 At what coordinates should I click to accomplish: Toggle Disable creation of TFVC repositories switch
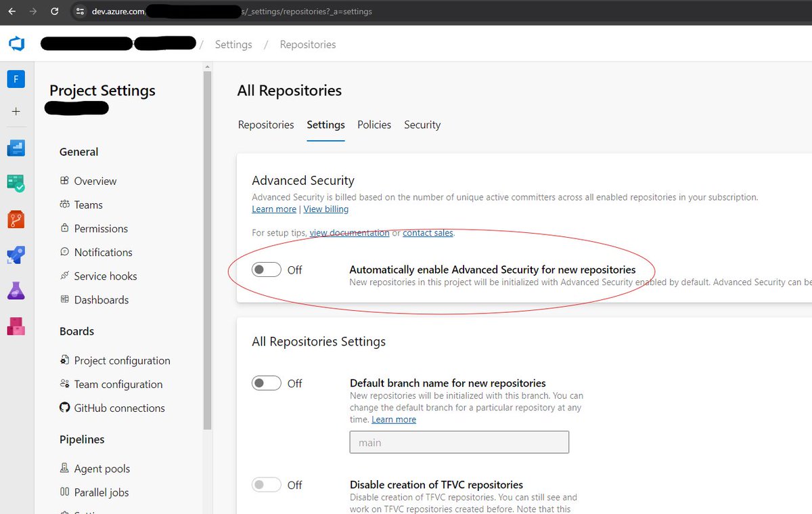(x=267, y=485)
